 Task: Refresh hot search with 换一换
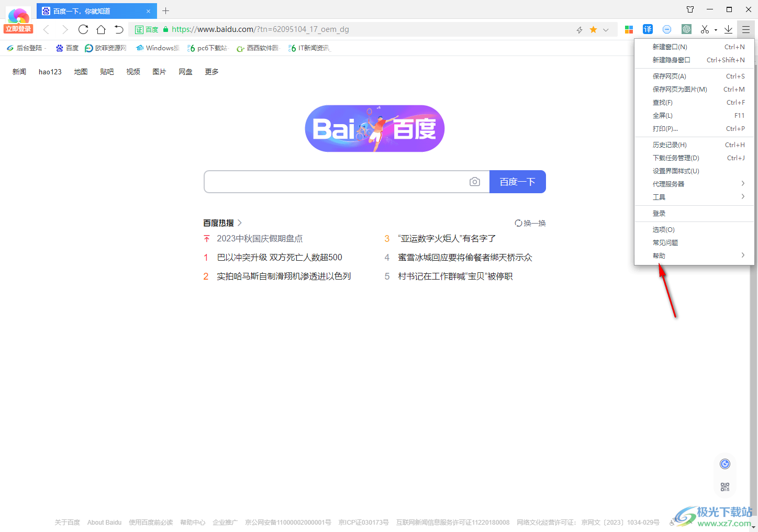tap(530, 223)
